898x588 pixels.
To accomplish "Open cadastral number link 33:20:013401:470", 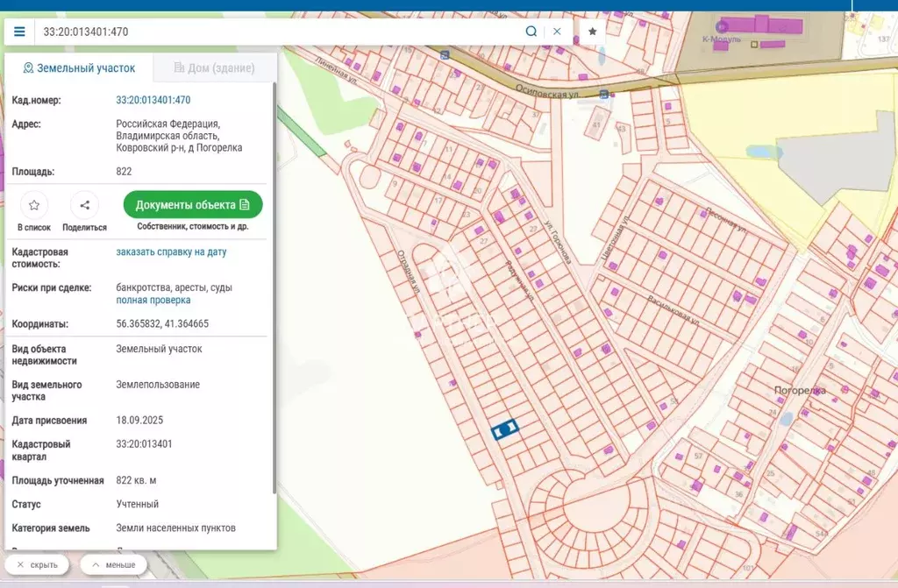I will tap(153, 100).
